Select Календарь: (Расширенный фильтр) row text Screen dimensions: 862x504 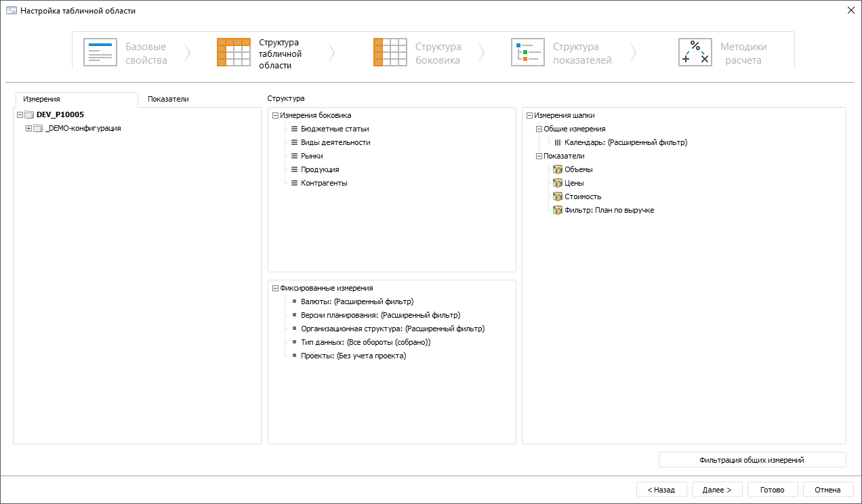click(x=626, y=142)
